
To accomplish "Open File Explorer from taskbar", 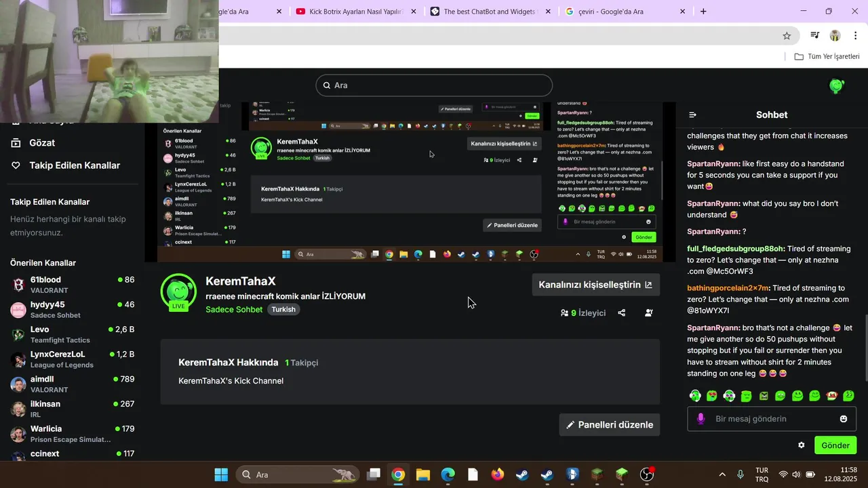I will pos(423,474).
